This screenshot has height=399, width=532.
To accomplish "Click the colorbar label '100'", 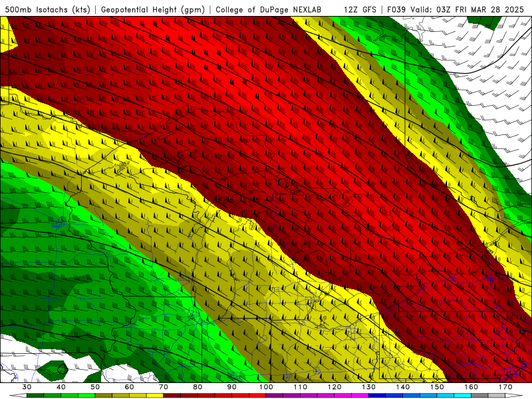I will [266, 387].
